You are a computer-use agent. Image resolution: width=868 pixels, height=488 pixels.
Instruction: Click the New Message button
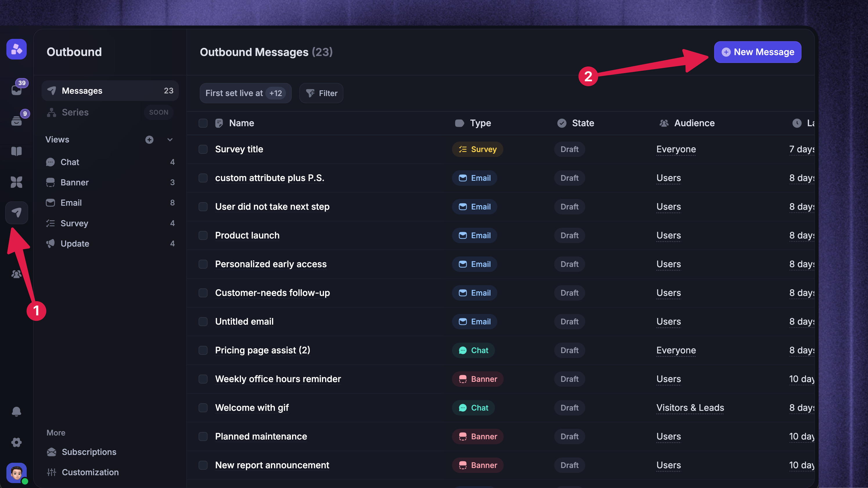[757, 52]
